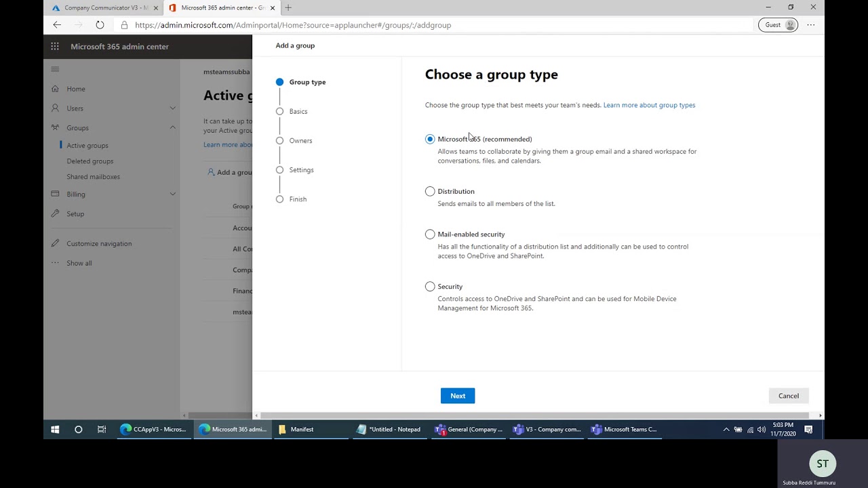Click Microsoft 365 admin center header title

pyautogui.click(x=119, y=46)
